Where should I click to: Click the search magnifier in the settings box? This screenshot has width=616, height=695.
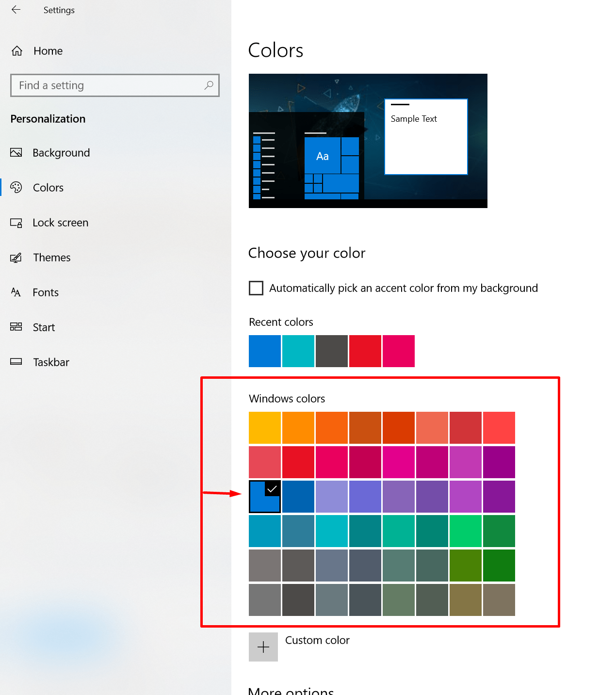pos(209,85)
